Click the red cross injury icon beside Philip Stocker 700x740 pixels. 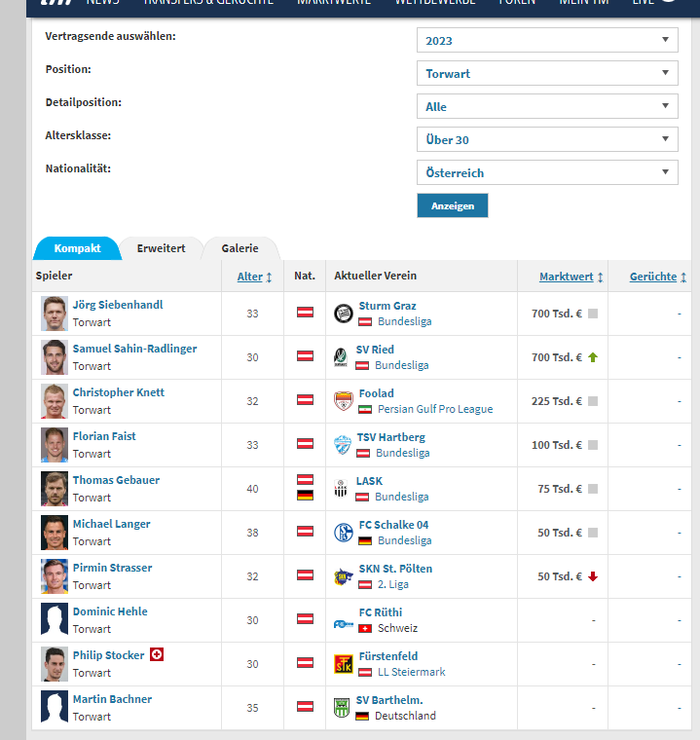[x=157, y=654]
